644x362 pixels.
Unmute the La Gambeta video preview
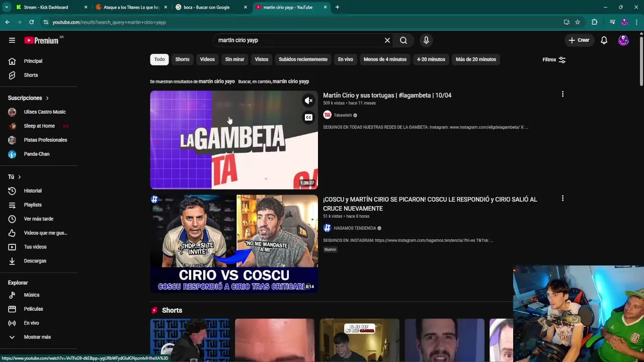[x=309, y=101]
